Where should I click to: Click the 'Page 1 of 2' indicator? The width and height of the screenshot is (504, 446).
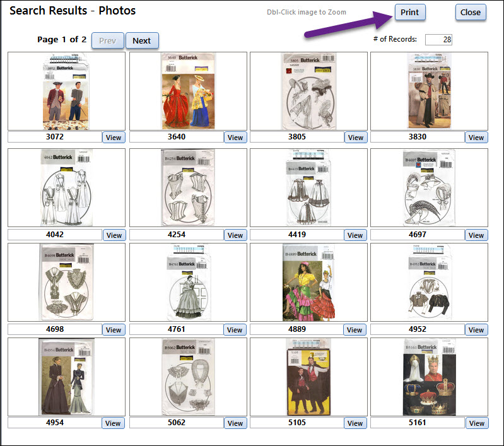point(62,40)
